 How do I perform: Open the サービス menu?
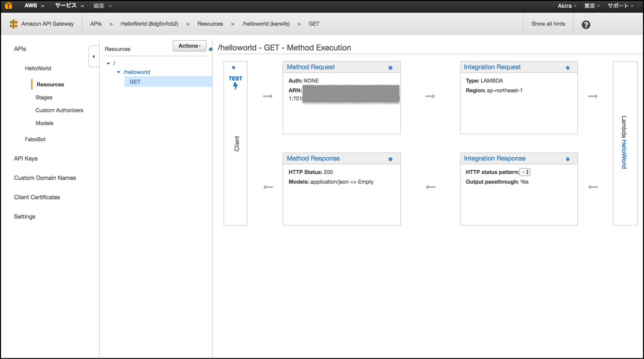65,6
